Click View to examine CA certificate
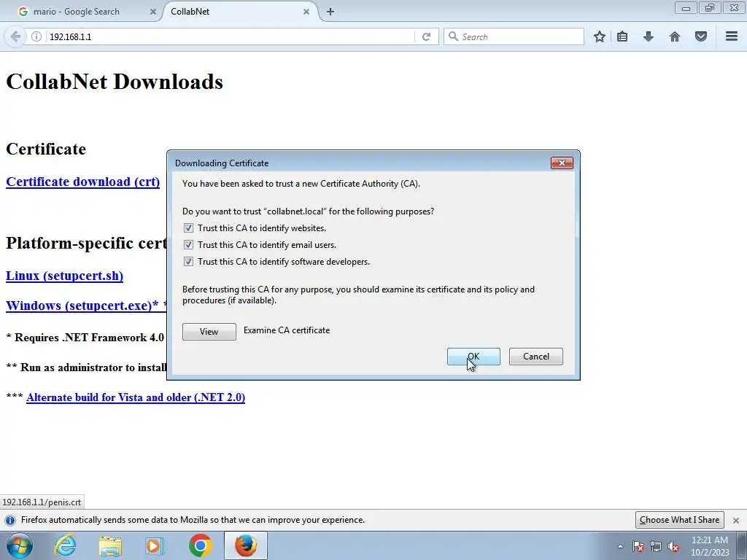This screenshot has width=747, height=560. coord(209,332)
